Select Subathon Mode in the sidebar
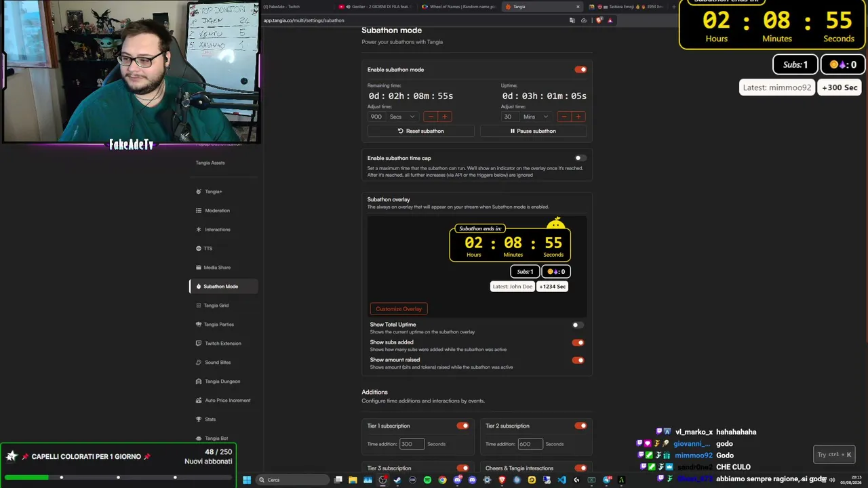The width and height of the screenshot is (868, 488). coord(223,287)
